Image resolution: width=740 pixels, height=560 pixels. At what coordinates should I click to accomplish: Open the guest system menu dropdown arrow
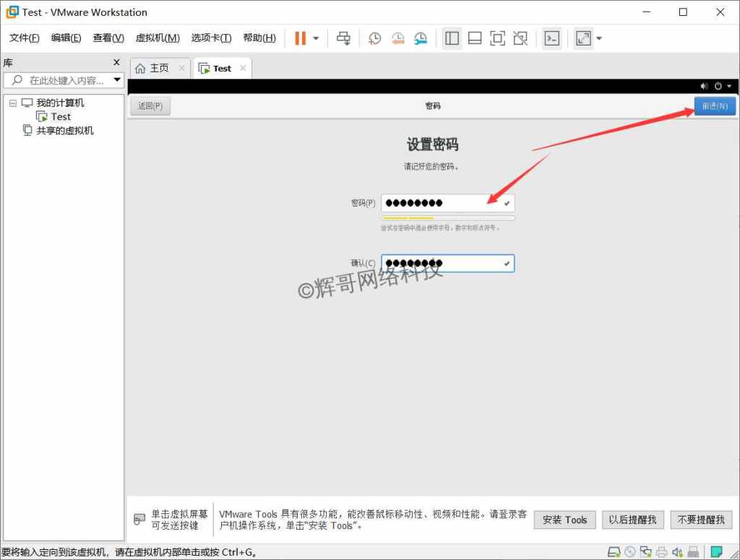[729, 86]
